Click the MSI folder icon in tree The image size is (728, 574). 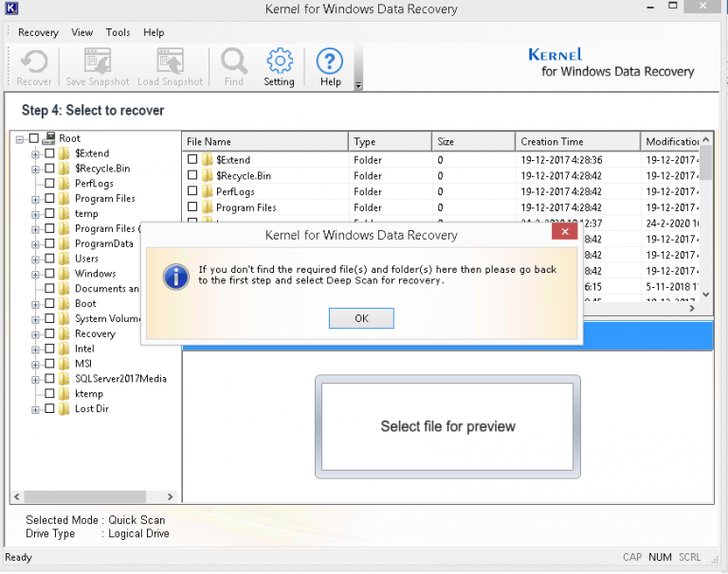pyautogui.click(x=64, y=364)
